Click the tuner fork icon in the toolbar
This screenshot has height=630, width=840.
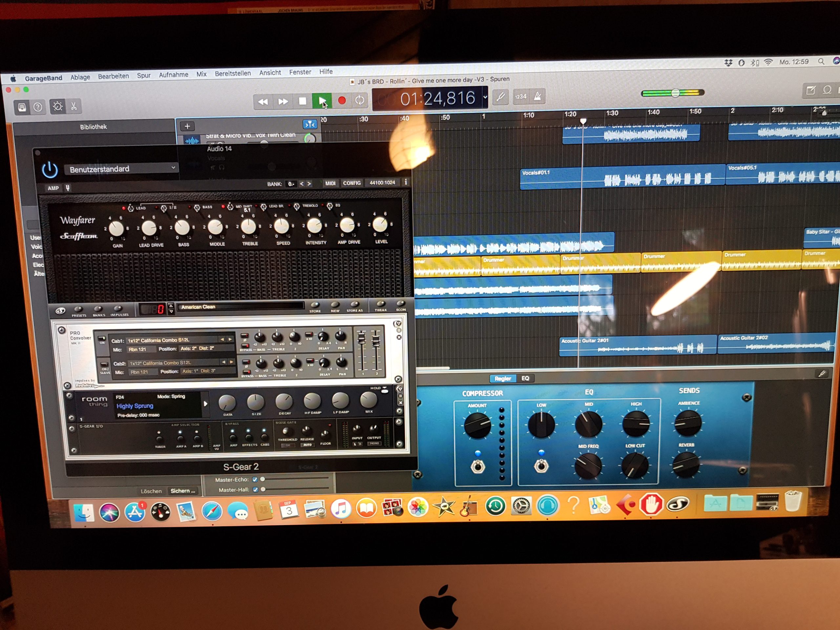click(501, 97)
